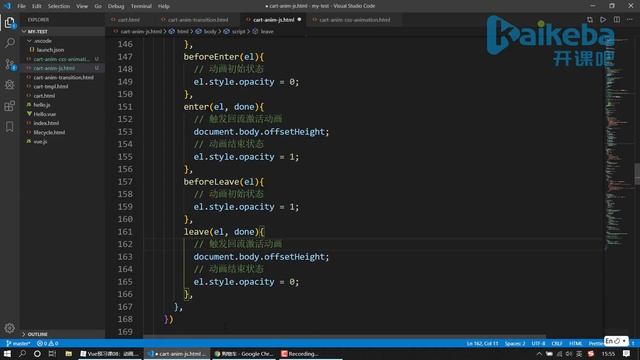This screenshot has height=360, width=640.
Task: Click the compare changes icon in editor toolbar
Action: (x=590, y=20)
